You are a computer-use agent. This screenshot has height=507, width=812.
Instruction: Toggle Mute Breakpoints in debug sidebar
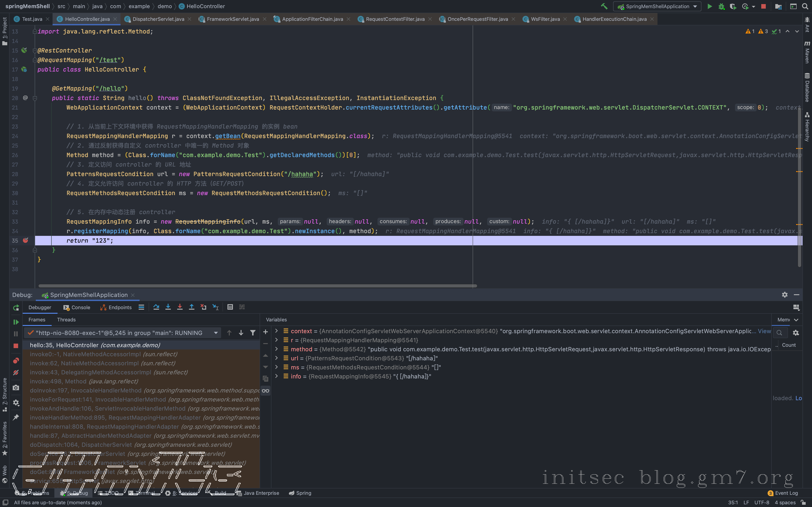16,373
